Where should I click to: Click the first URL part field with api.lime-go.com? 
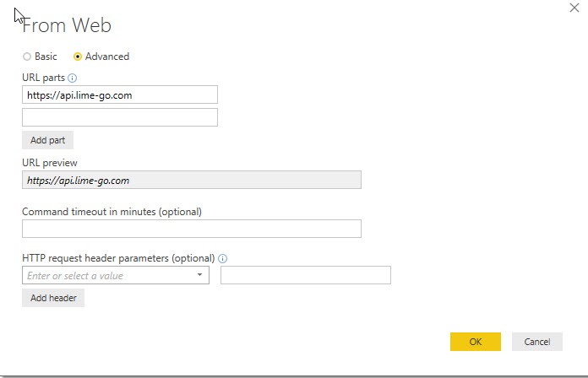(120, 94)
